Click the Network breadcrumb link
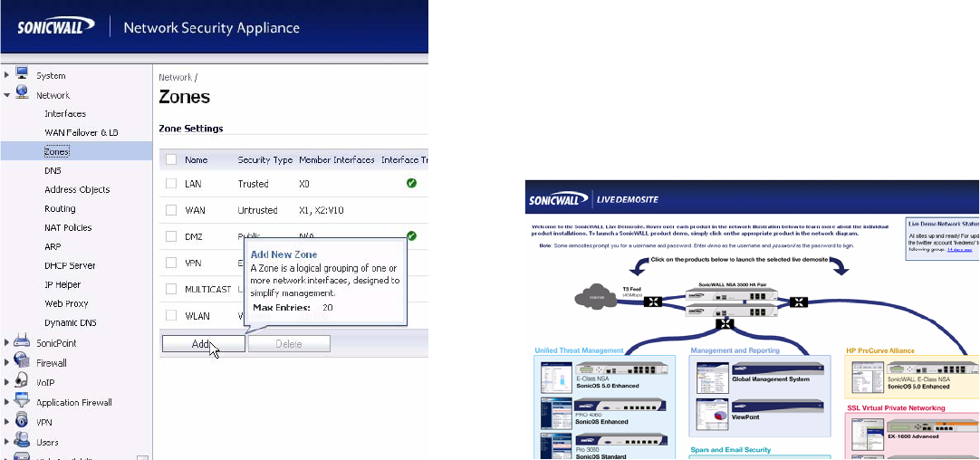Screen dimensions: 980x460 point(176,78)
